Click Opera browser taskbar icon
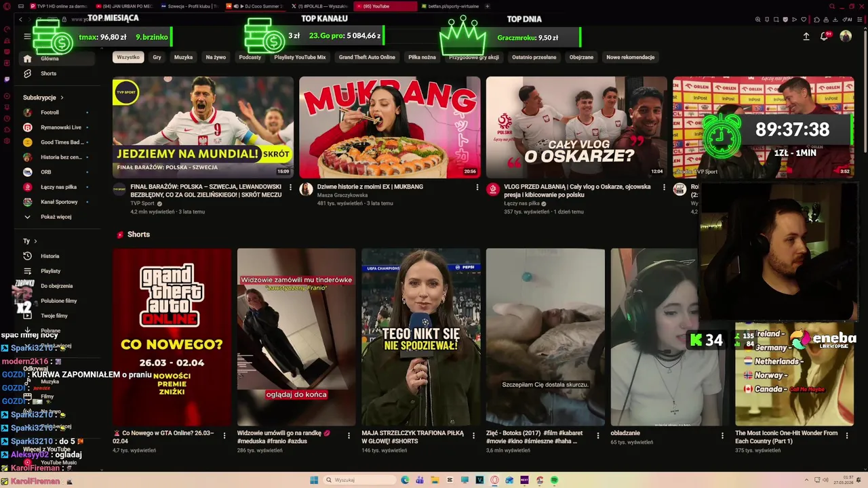The width and height of the screenshot is (868, 488). (x=494, y=480)
